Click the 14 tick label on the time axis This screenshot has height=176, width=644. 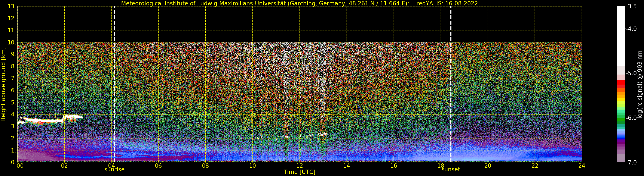tap(347, 166)
